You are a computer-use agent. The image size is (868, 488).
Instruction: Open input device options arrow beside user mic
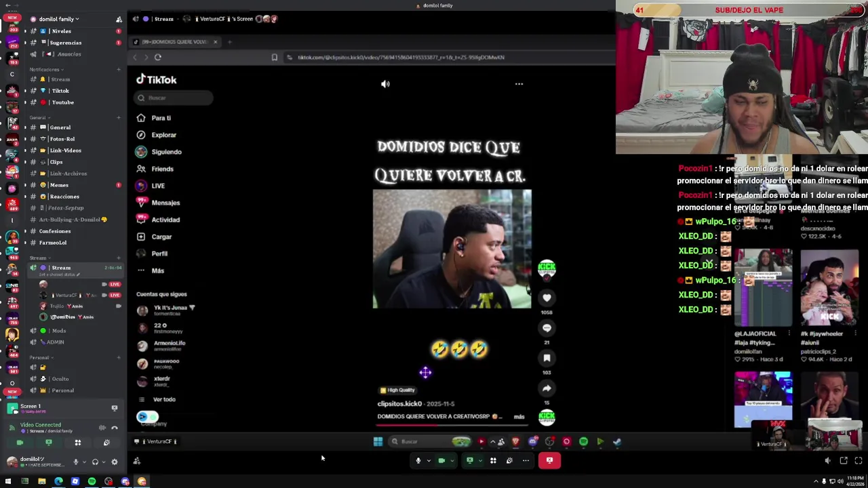(x=83, y=462)
